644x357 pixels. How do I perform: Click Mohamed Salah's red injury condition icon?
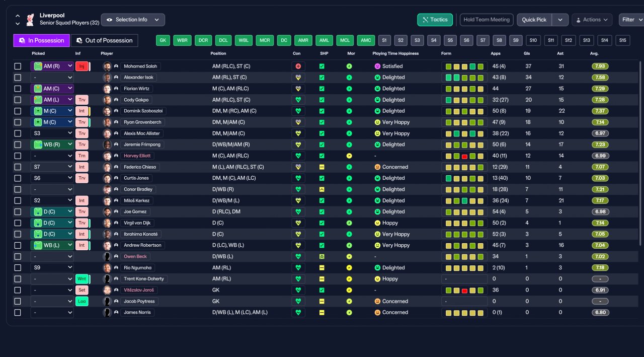(298, 66)
